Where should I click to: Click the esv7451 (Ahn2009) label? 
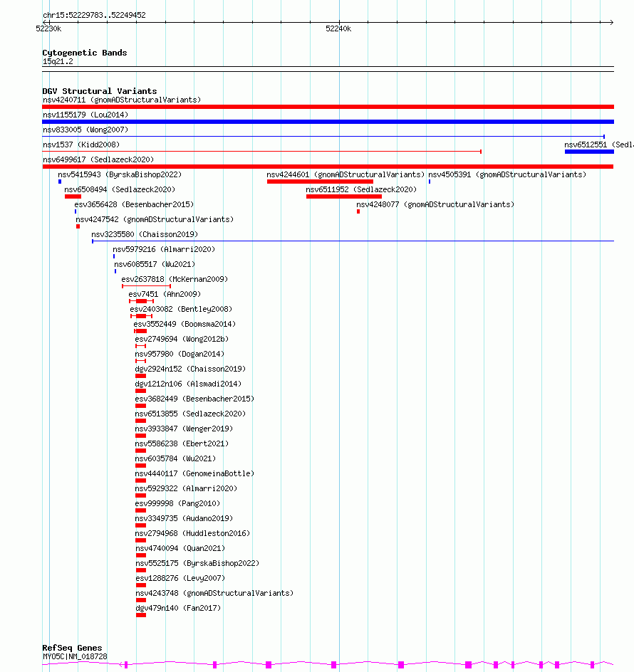coord(165,295)
